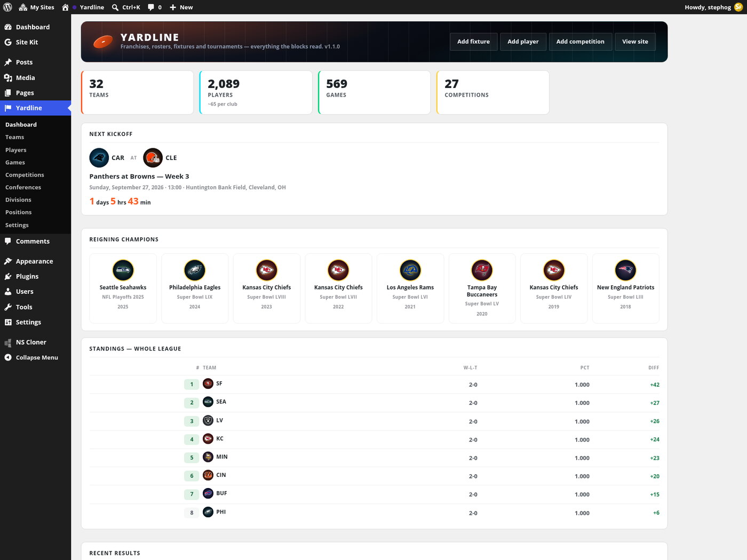The image size is (747, 560).
Task: Click the Cleveland Browns logo
Action: (x=153, y=158)
